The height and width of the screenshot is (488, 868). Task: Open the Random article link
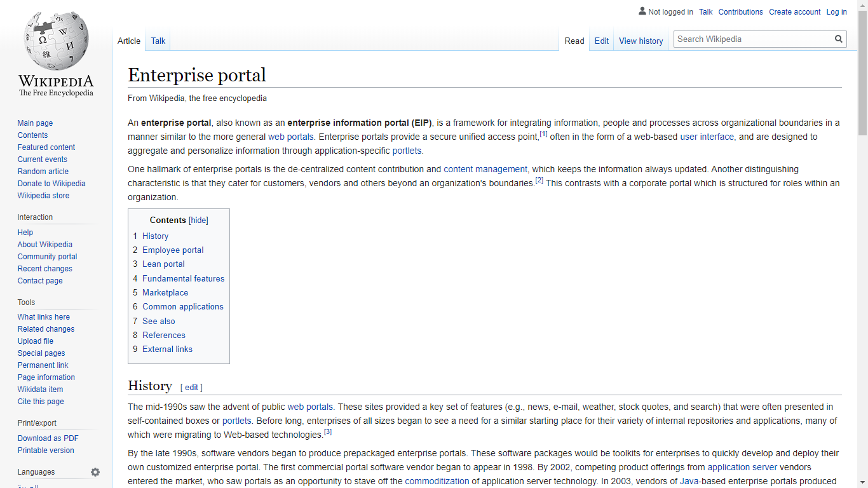[x=43, y=171]
